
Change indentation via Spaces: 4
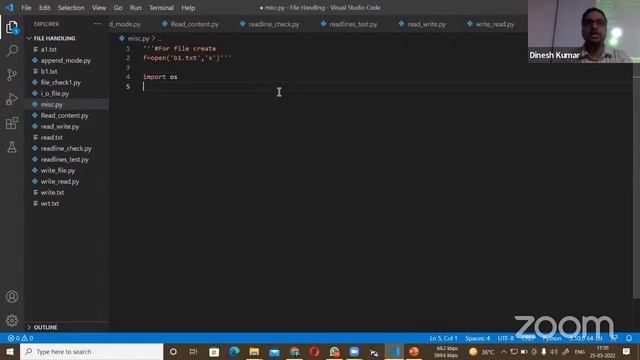click(477, 338)
